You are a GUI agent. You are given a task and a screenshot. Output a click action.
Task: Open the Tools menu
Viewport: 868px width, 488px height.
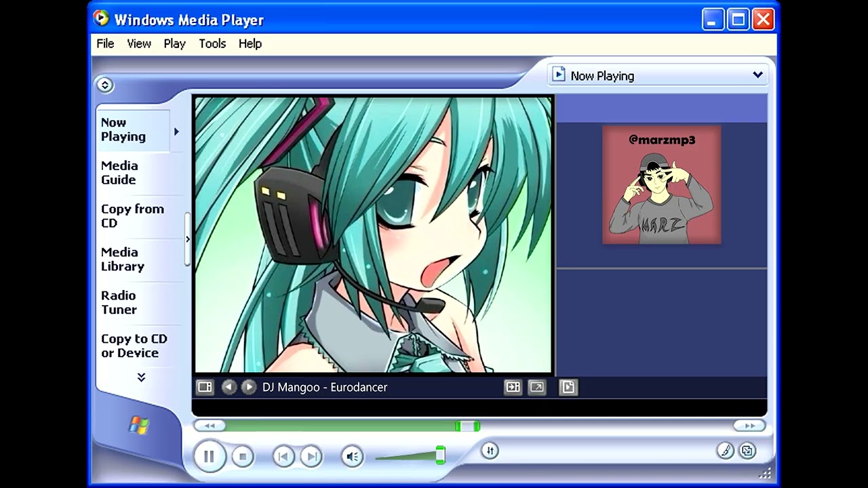point(212,43)
